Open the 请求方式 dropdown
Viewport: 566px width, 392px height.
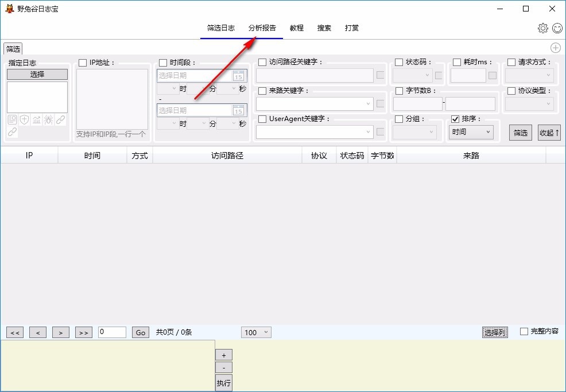529,75
